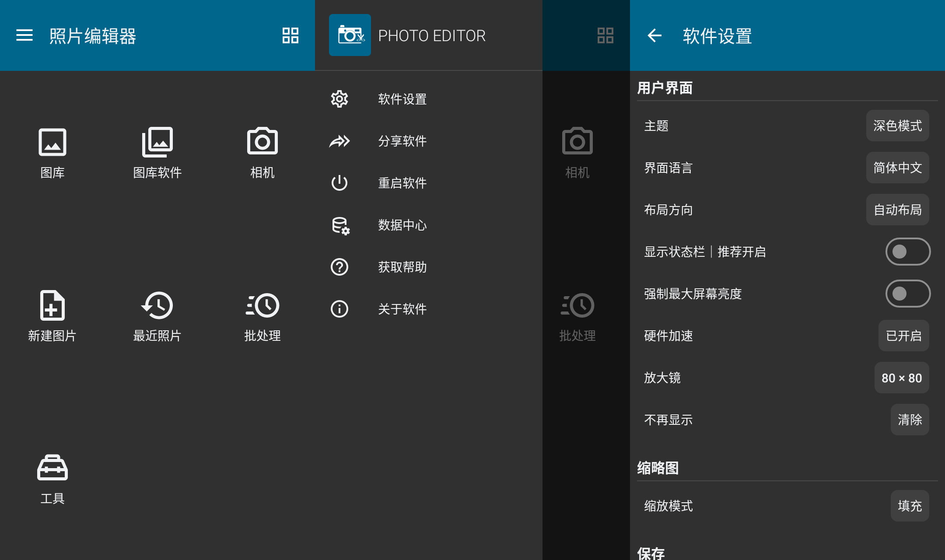This screenshot has height=560, width=945.
Task: Open the hamburger menu in 照片编辑器 header
Action: (x=24, y=35)
